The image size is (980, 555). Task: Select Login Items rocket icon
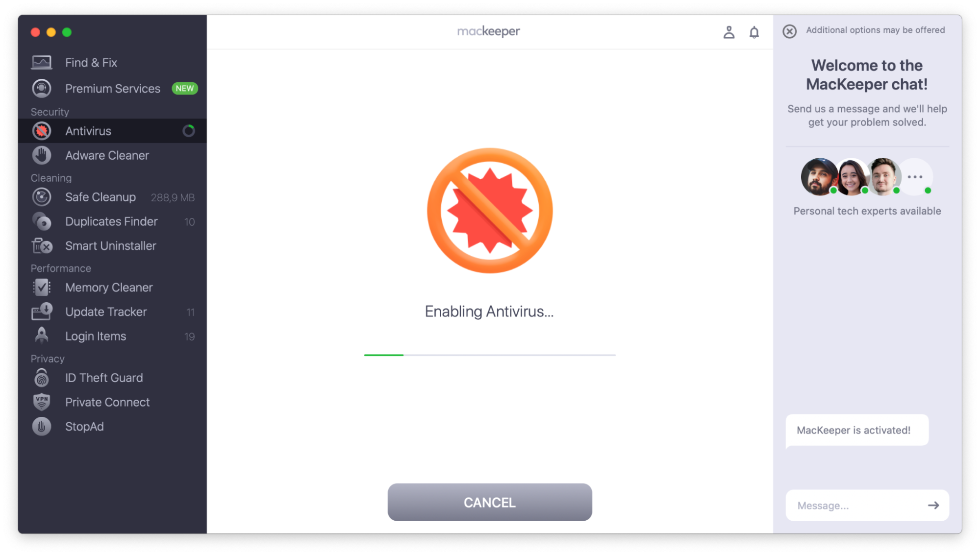(x=42, y=336)
